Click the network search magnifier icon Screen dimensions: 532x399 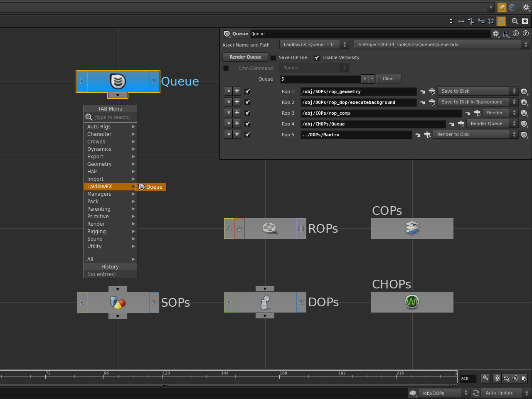[x=515, y=21]
